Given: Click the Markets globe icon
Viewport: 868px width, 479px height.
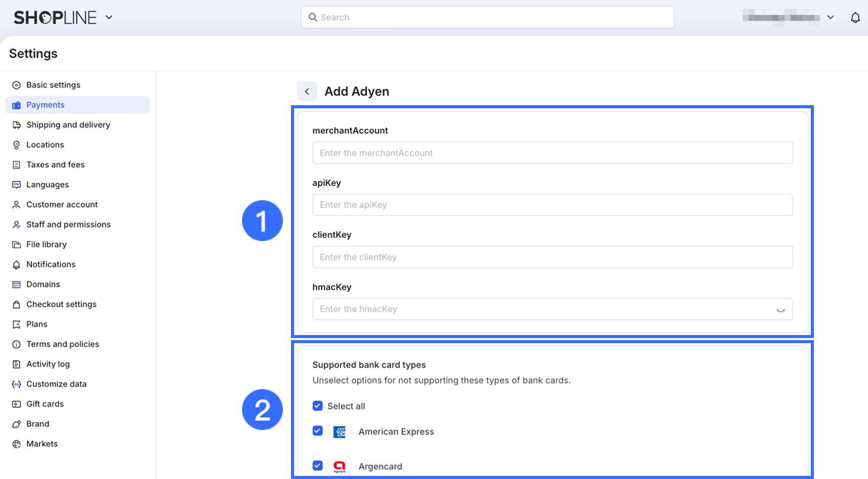Looking at the screenshot, I should point(16,444).
